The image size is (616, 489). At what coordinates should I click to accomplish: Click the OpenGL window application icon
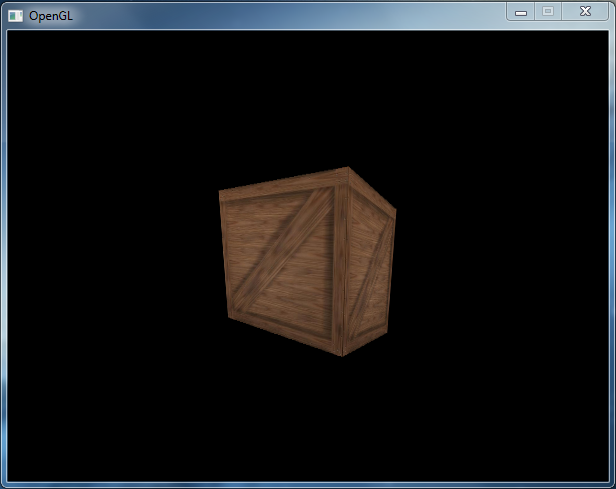point(15,16)
